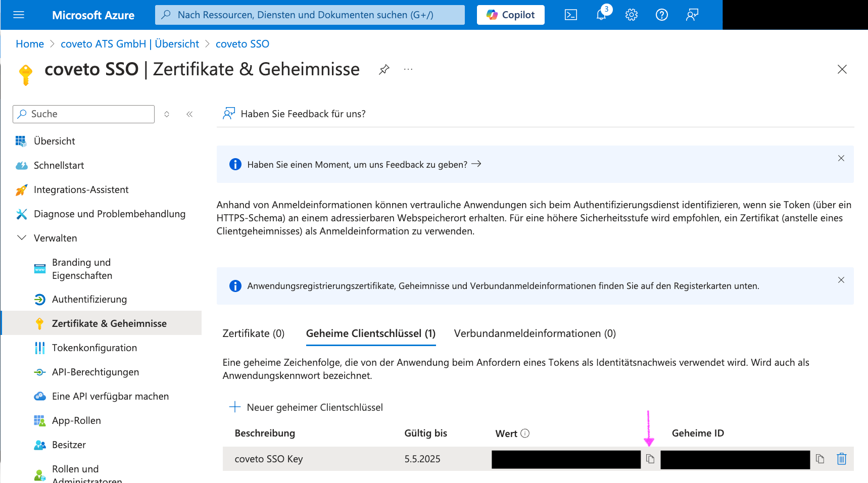Switch to Zertifikate (0) tab
868x483 pixels.
click(254, 333)
